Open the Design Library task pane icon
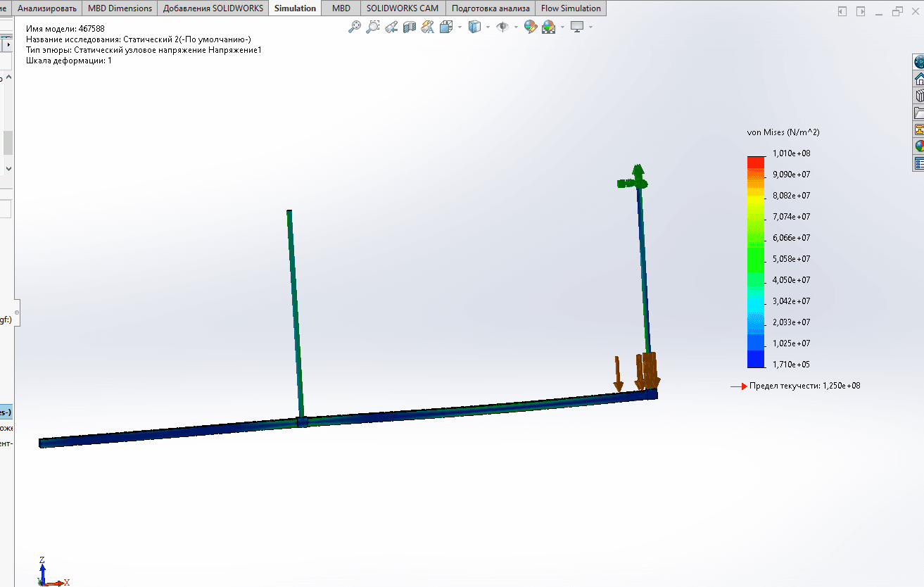Image resolution: width=924 pixels, height=587 pixels. [x=919, y=96]
